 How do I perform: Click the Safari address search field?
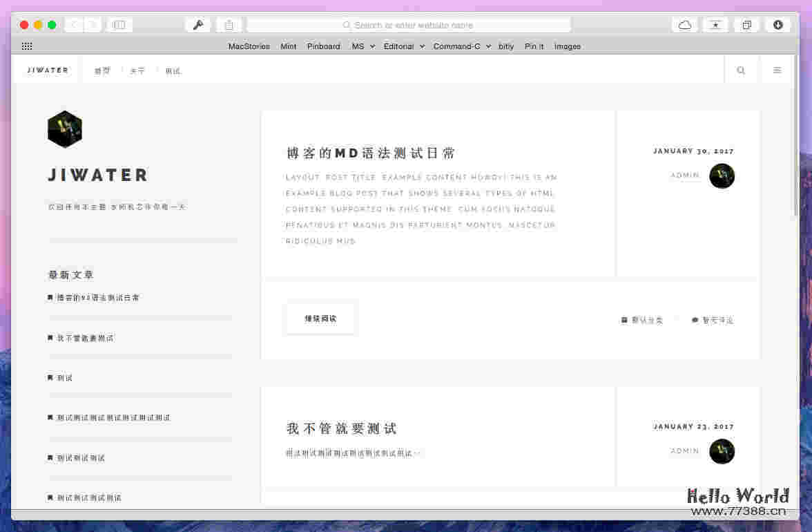click(409, 25)
